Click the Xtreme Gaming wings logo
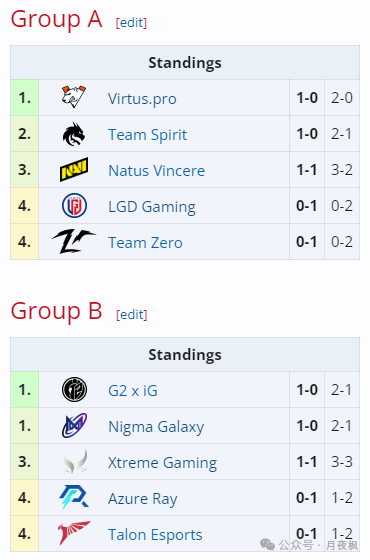 coord(75,461)
